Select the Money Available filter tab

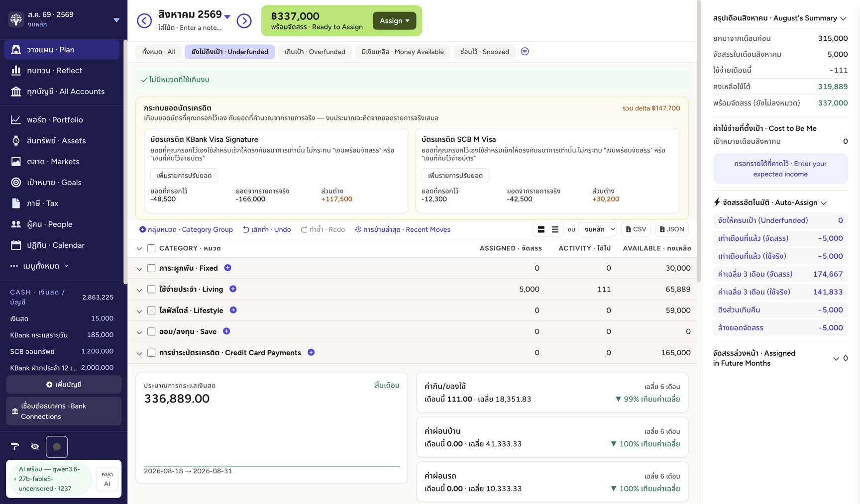tap(403, 52)
